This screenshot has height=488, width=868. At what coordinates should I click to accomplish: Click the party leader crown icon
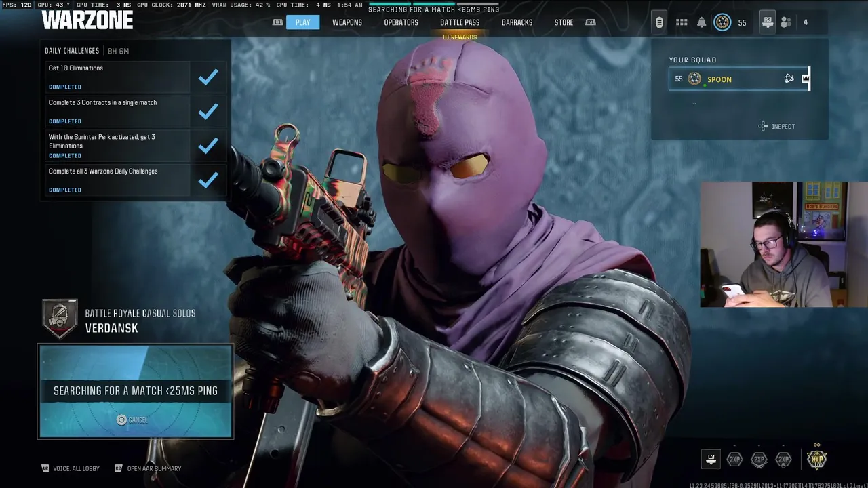pyautogui.click(x=806, y=79)
